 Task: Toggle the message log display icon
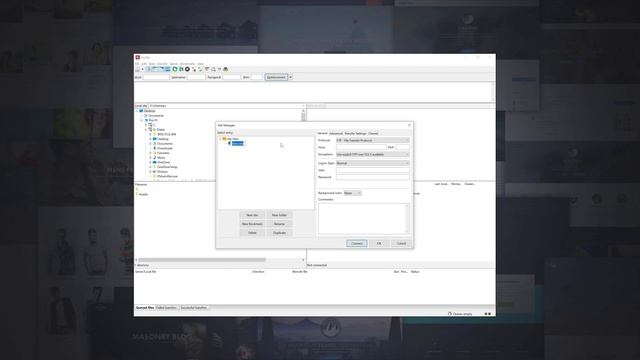pos(149,69)
